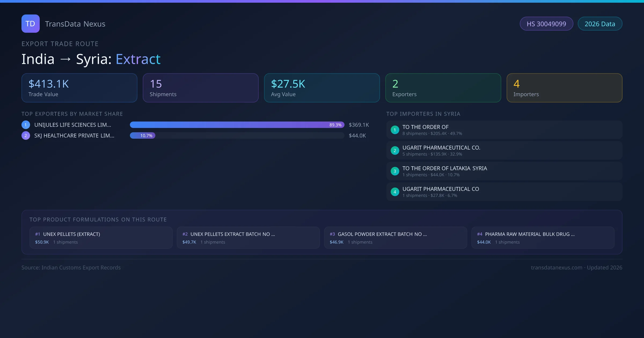644x338 pixels.
Task: Select the 15 Shipments card
Action: [x=200, y=88]
